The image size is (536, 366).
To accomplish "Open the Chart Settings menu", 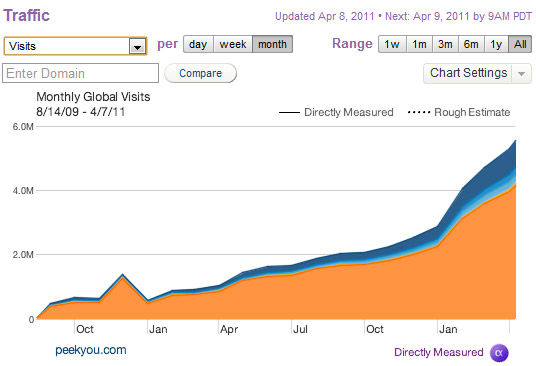I will [468, 73].
